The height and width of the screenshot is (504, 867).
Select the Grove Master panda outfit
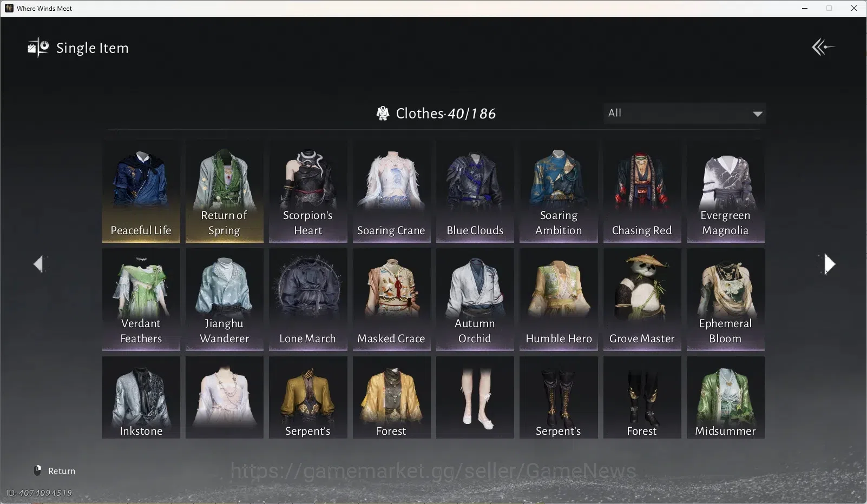coord(642,299)
